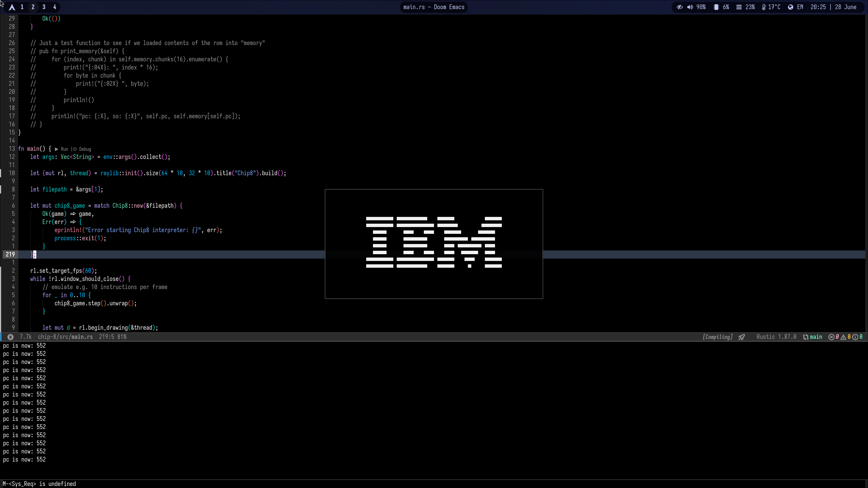Viewport: 868px width, 488px height.
Task: Click the globe keyboard layout icon
Action: point(790,7)
